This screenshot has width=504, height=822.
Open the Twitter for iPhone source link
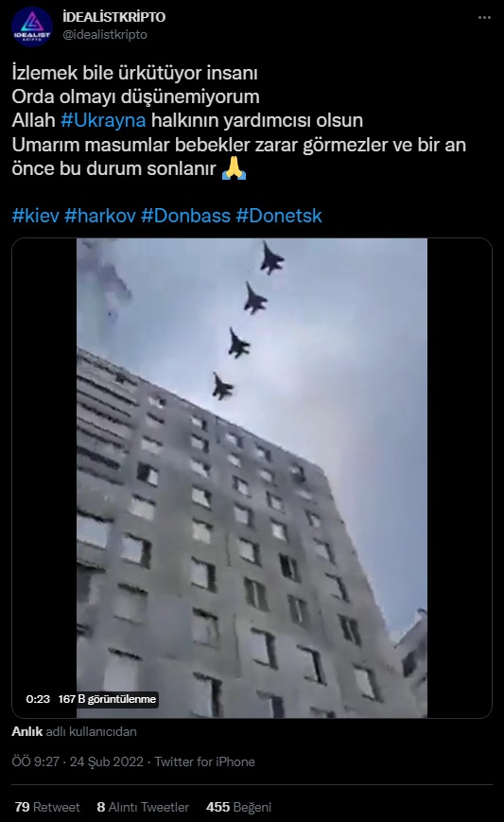[205, 761]
